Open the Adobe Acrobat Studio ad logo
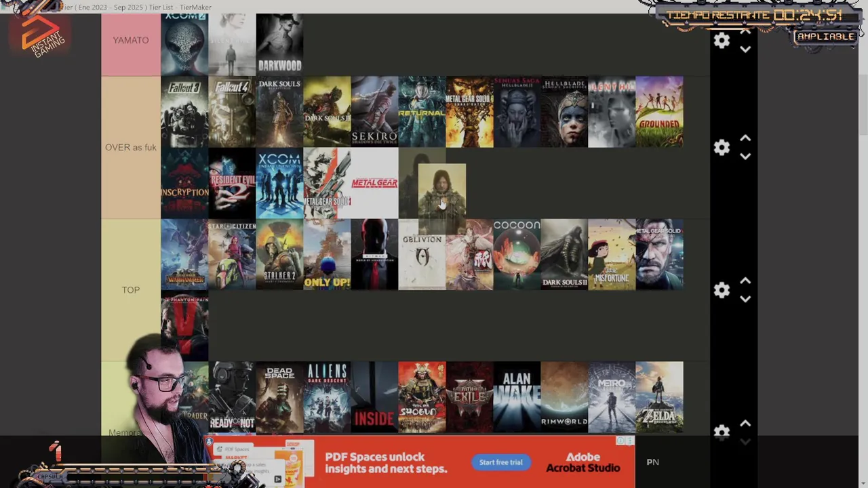868x488 pixels. coord(583,462)
